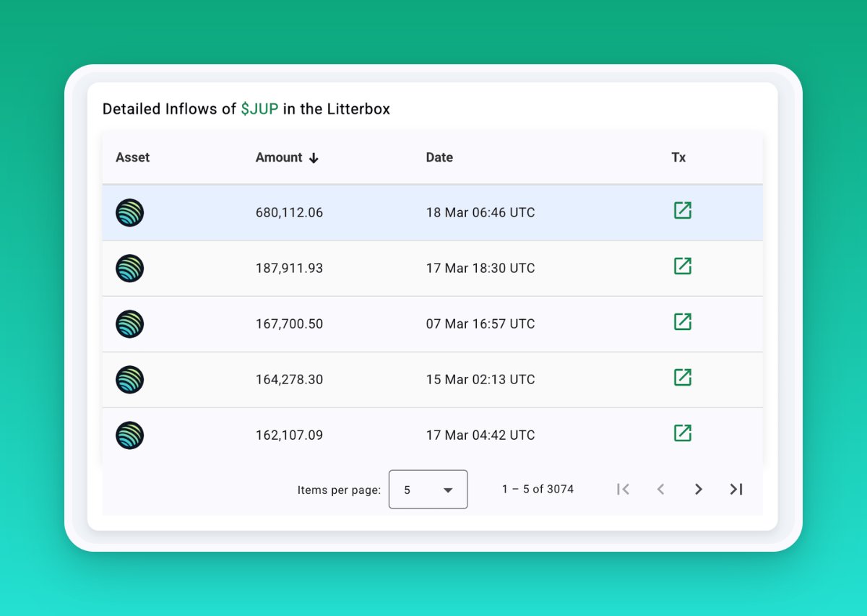
Task: Click the $JUP token name in title
Action: (x=259, y=109)
